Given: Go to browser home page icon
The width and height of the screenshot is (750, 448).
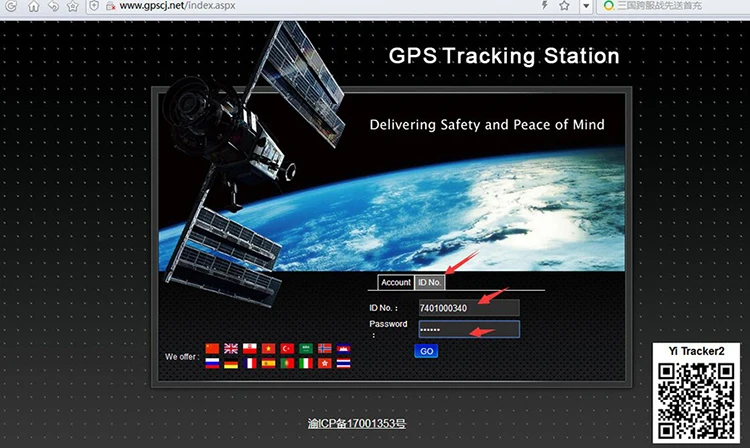Looking at the screenshot, I should pos(33,6).
